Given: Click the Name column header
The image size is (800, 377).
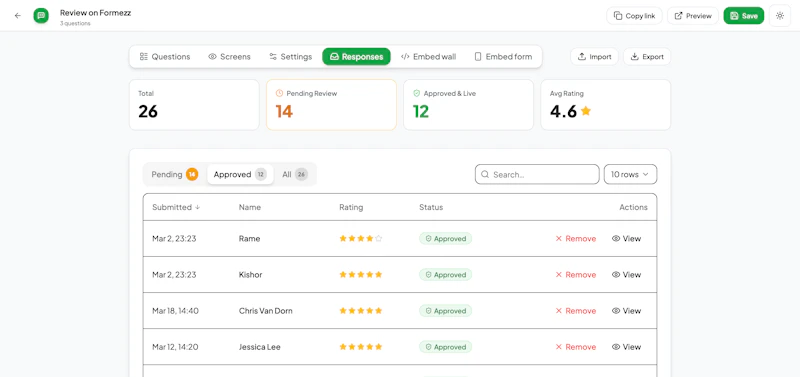Looking at the screenshot, I should [x=249, y=207].
